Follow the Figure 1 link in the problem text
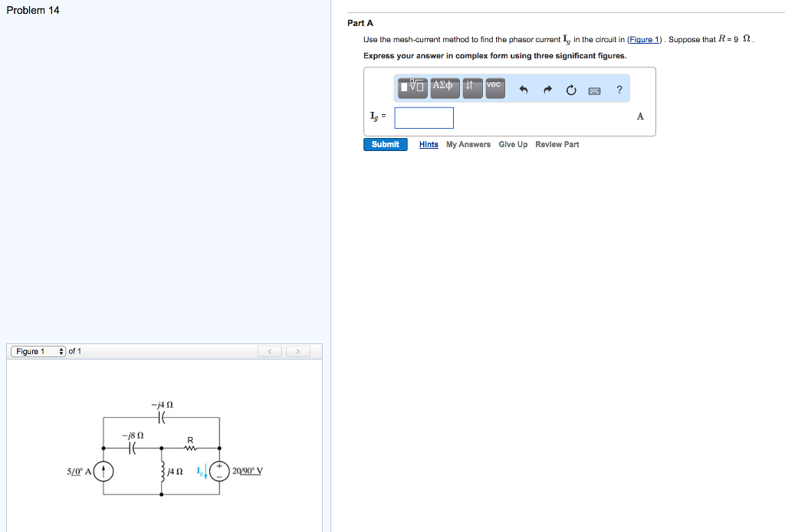Viewport: 785px width, 532px height. [642, 39]
